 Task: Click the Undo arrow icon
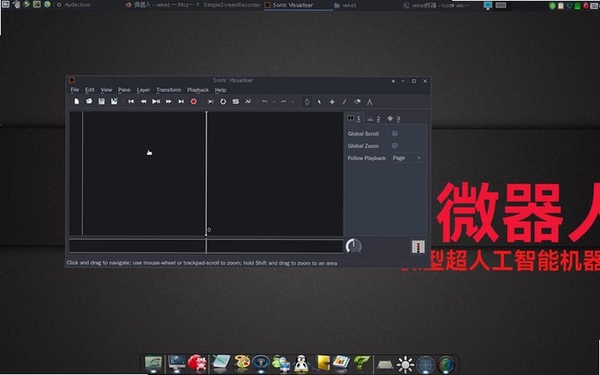[264, 101]
